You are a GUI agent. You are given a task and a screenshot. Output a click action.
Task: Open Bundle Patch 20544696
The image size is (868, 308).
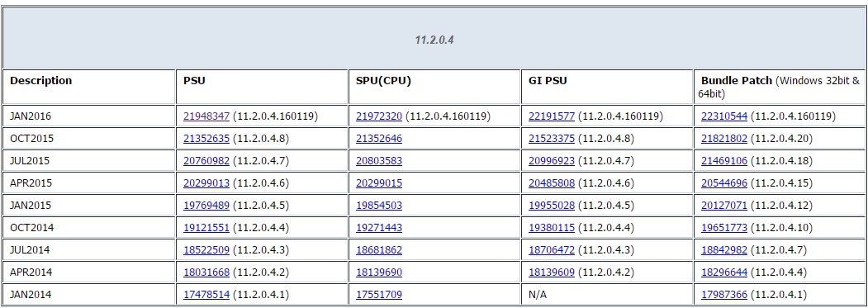point(724,182)
